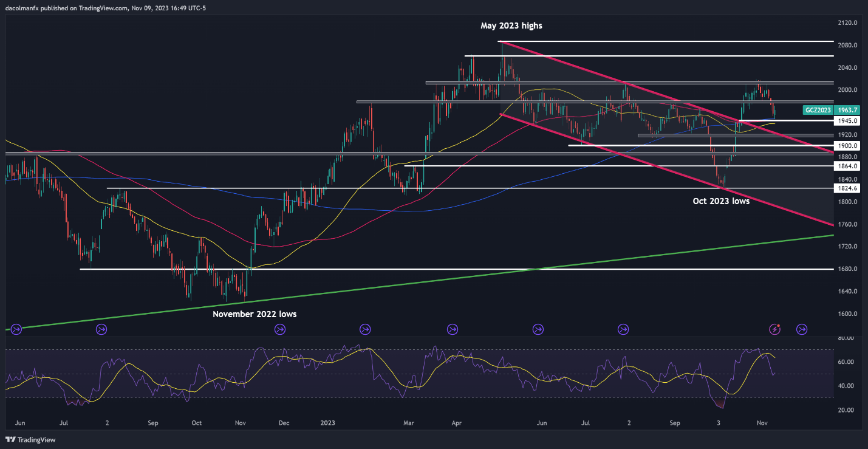Select the 1945.0 price level label
The image size is (868, 449).
(x=847, y=121)
